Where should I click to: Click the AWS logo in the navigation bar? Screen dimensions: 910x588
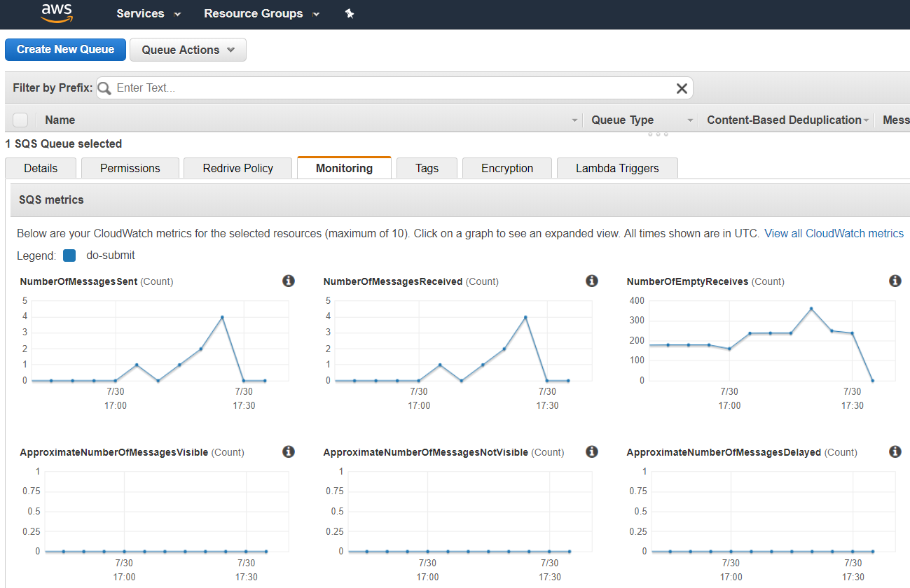click(x=56, y=14)
